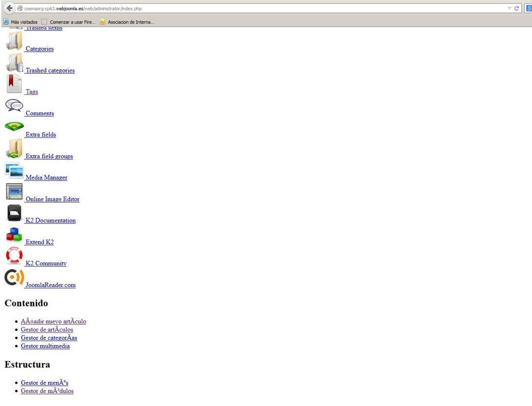
Task: Go back with the browser back arrow
Action: coord(9,8)
